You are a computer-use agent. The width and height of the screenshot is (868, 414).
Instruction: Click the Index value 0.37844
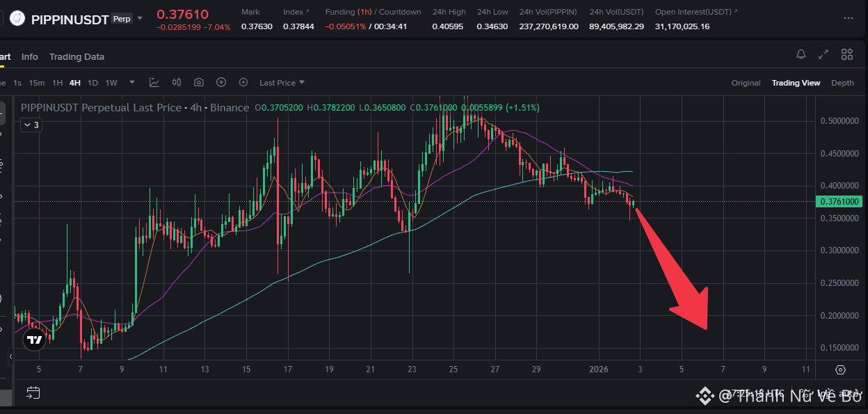298,26
